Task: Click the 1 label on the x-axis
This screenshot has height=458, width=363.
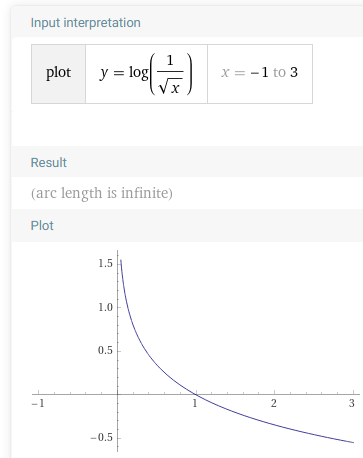Action: 195,404
